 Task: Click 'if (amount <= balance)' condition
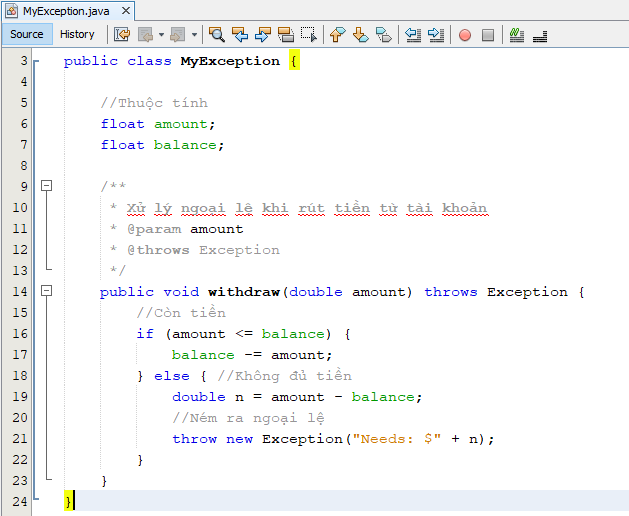click(x=234, y=334)
